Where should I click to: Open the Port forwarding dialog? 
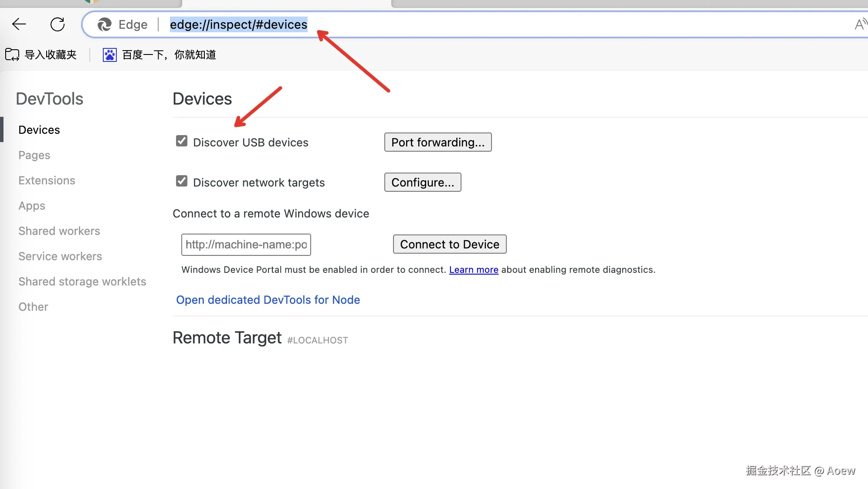(x=437, y=142)
